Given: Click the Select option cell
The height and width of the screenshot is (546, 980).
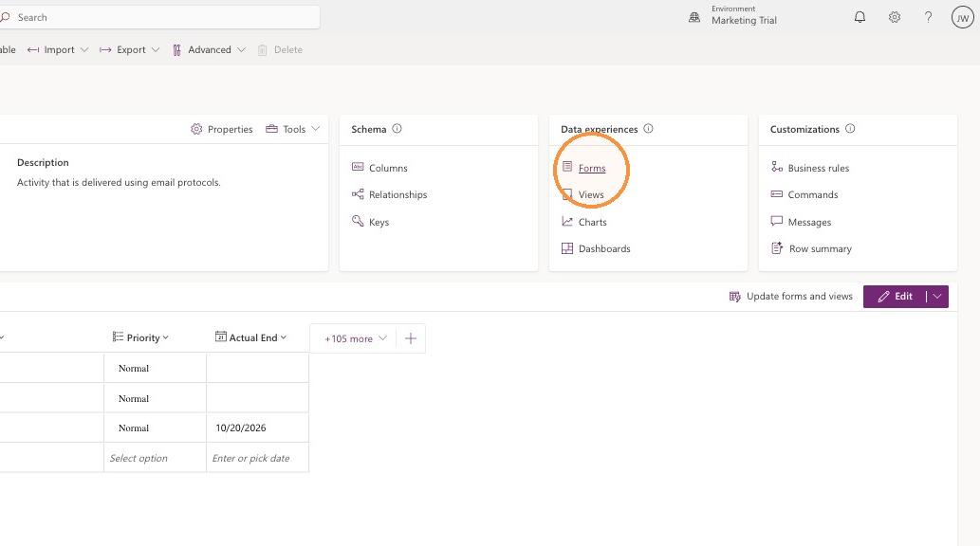Looking at the screenshot, I should click(x=155, y=458).
